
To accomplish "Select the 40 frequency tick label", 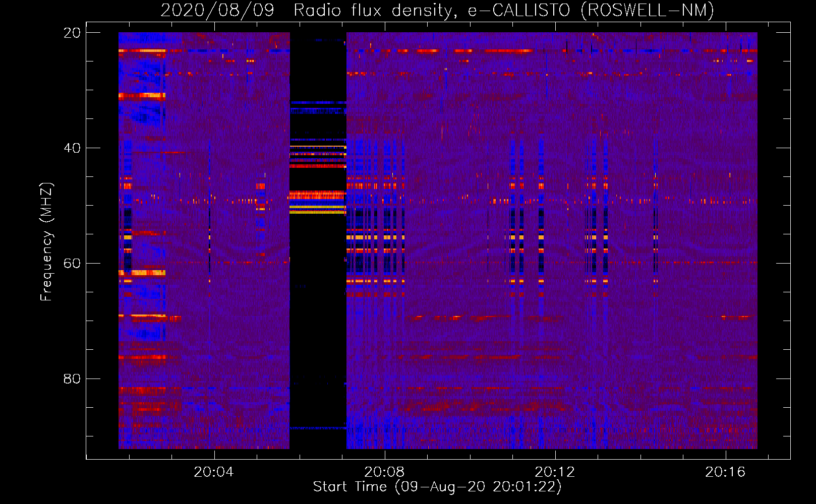I will [72, 148].
